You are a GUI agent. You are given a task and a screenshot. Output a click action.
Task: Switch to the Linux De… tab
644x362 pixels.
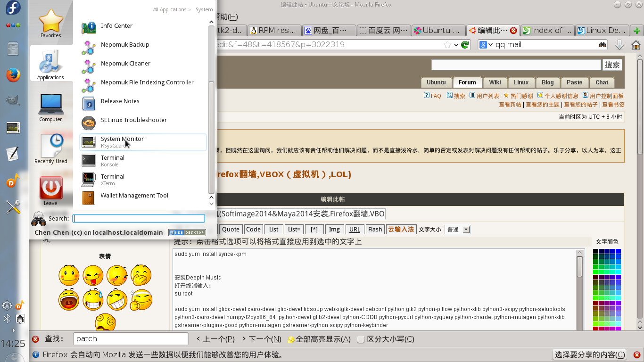pyautogui.click(x=602, y=30)
